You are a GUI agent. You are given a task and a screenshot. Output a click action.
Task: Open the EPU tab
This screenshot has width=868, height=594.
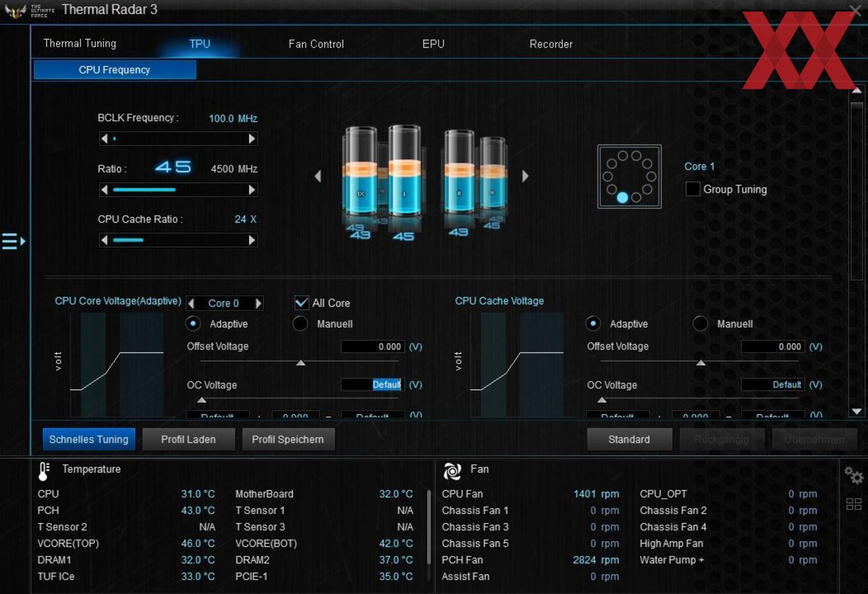click(x=433, y=44)
